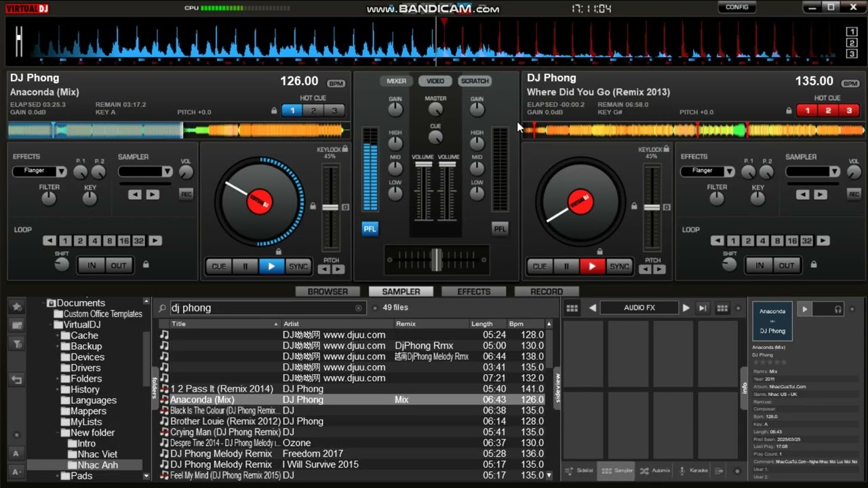Viewport: 868px width, 488px height.
Task: Sort tracks by Length column header
Action: click(x=487, y=324)
